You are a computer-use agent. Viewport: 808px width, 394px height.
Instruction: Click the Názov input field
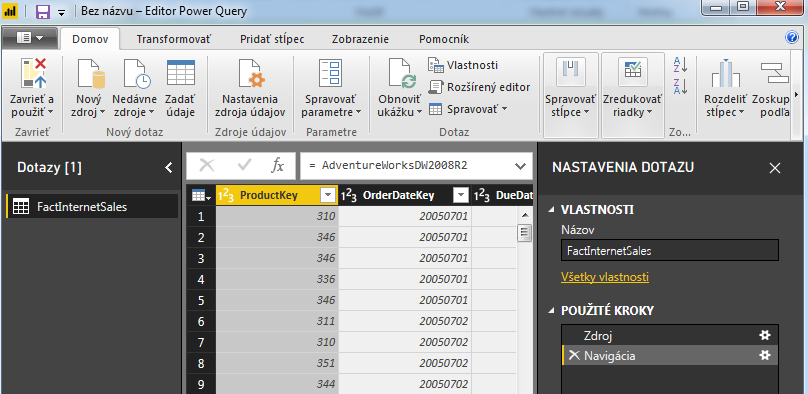669,251
